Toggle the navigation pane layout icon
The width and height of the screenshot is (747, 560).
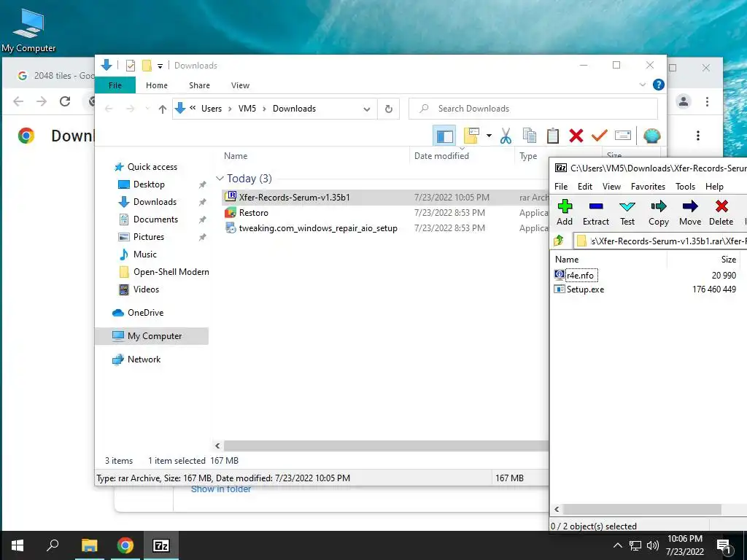pos(444,136)
